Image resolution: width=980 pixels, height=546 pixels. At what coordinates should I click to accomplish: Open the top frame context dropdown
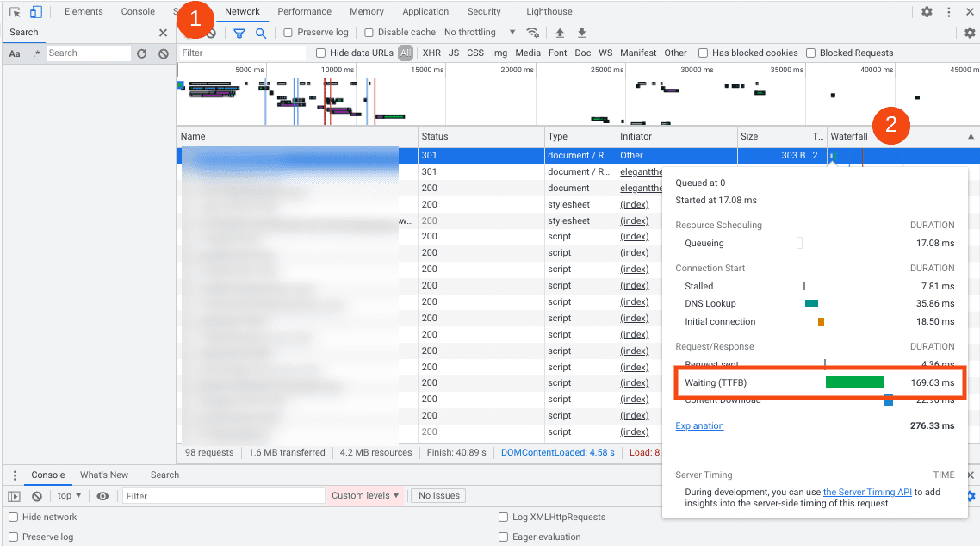[x=68, y=495]
